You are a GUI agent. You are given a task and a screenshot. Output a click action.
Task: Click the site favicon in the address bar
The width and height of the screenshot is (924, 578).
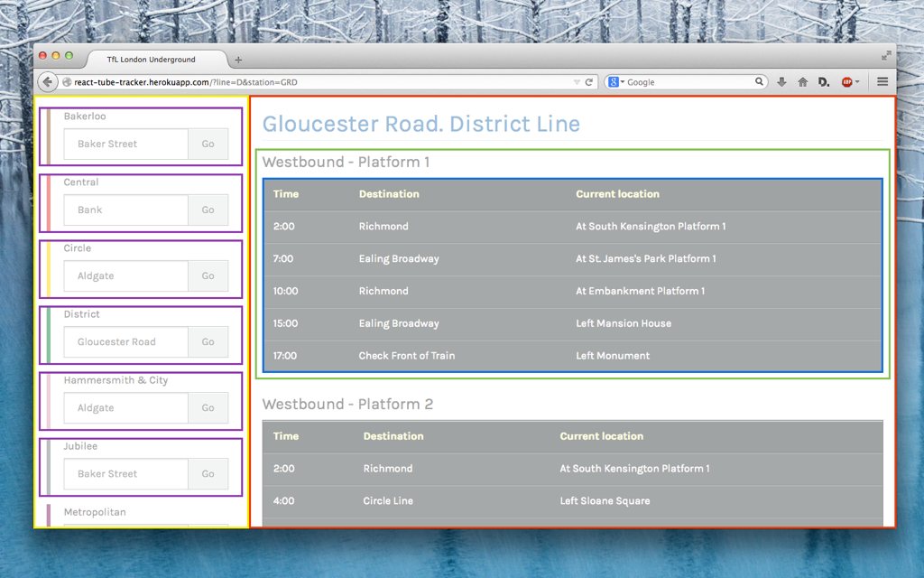coord(66,81)
